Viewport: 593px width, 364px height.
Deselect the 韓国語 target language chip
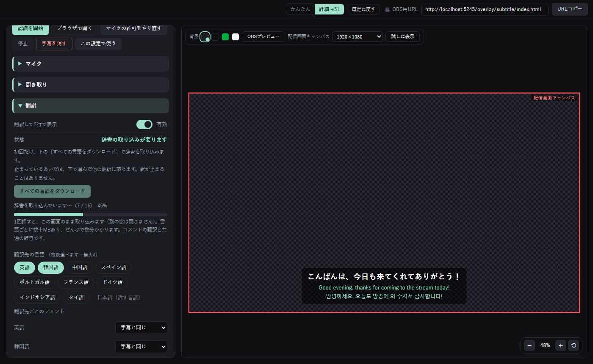[51, 267]
